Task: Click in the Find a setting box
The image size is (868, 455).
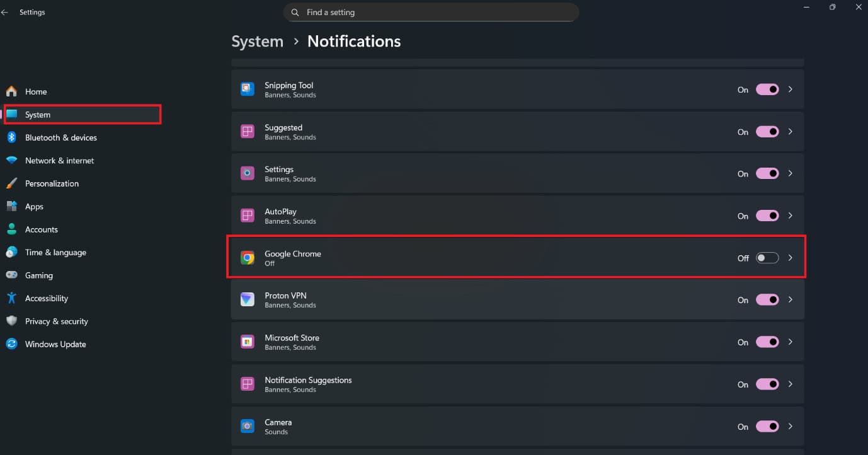Action: click(x=431, y=13)
